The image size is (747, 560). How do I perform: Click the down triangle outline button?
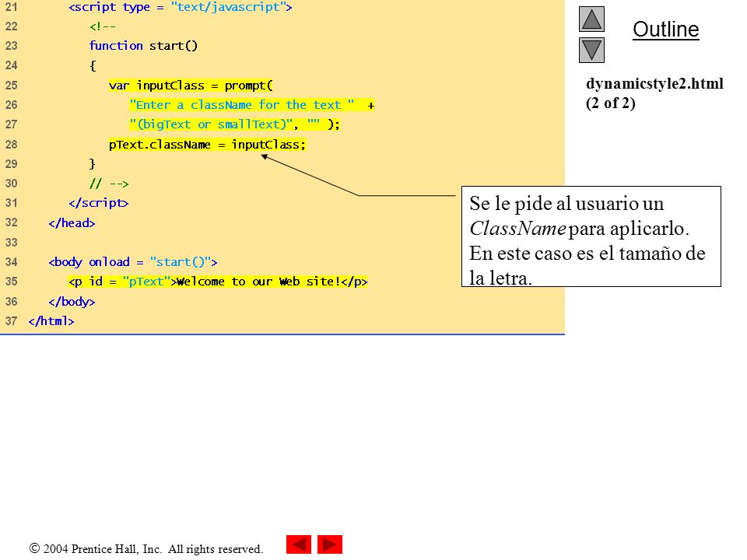pos(591,50)
